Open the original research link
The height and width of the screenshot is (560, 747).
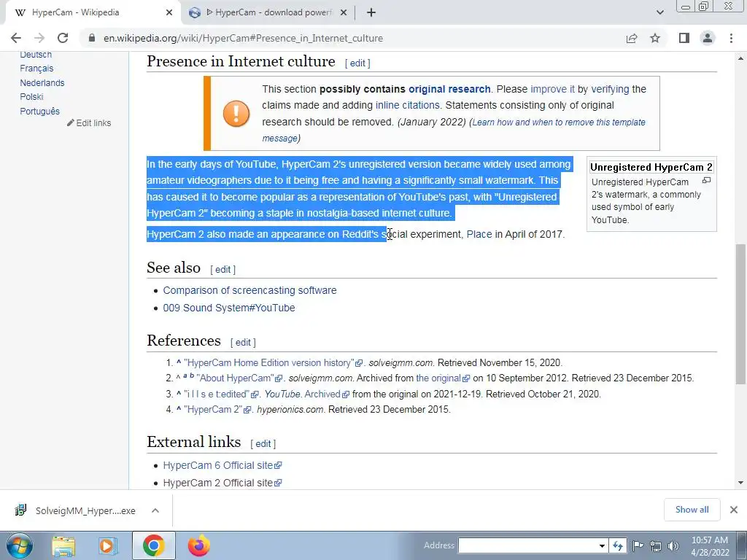[449, 89]
